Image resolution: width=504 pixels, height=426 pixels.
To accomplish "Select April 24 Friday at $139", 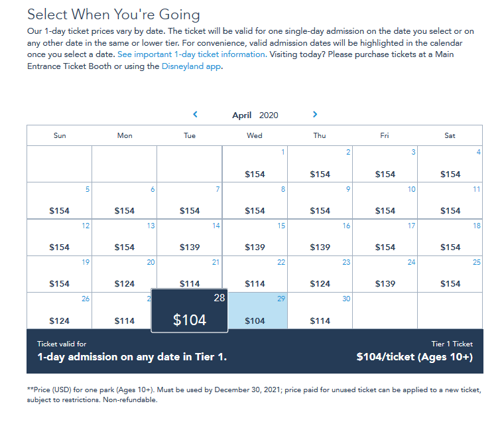I will [x=385, y=274].
